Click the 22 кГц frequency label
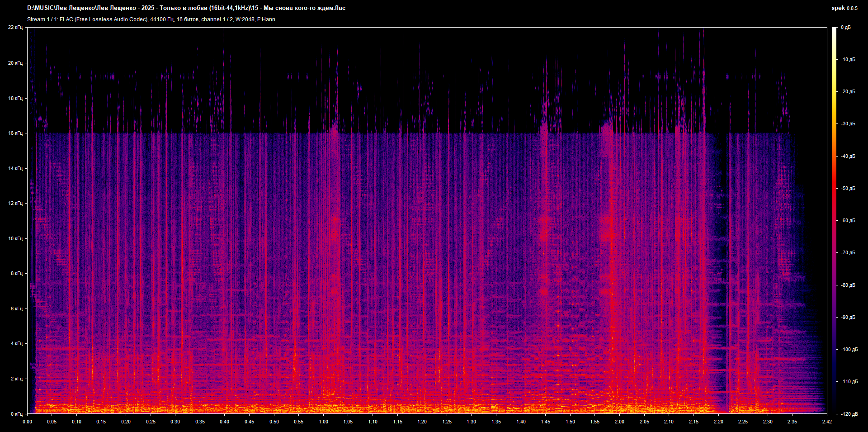 point(15,28)
